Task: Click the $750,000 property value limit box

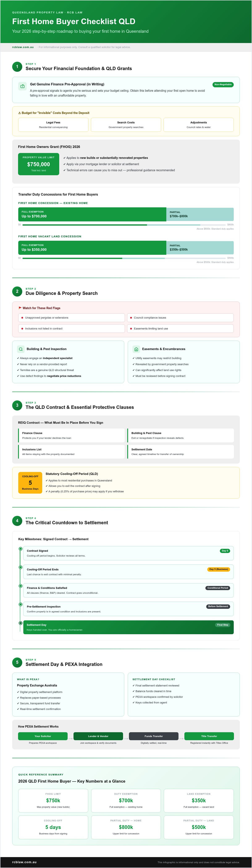Action: tap(38, 164)
